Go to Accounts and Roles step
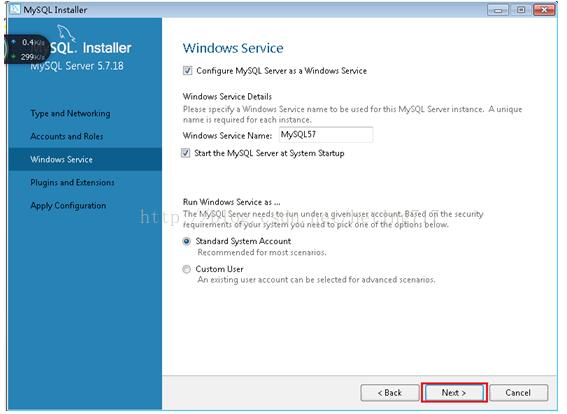 (67, 136)
